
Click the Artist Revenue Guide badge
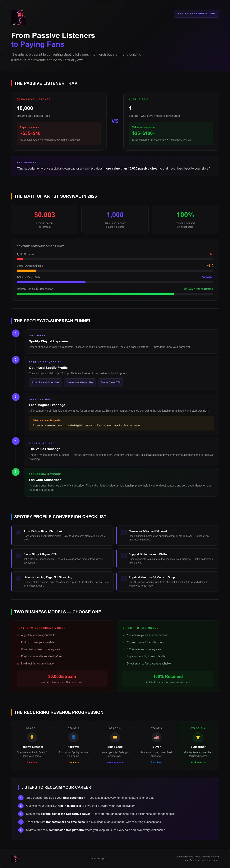(x=196, y=13)
